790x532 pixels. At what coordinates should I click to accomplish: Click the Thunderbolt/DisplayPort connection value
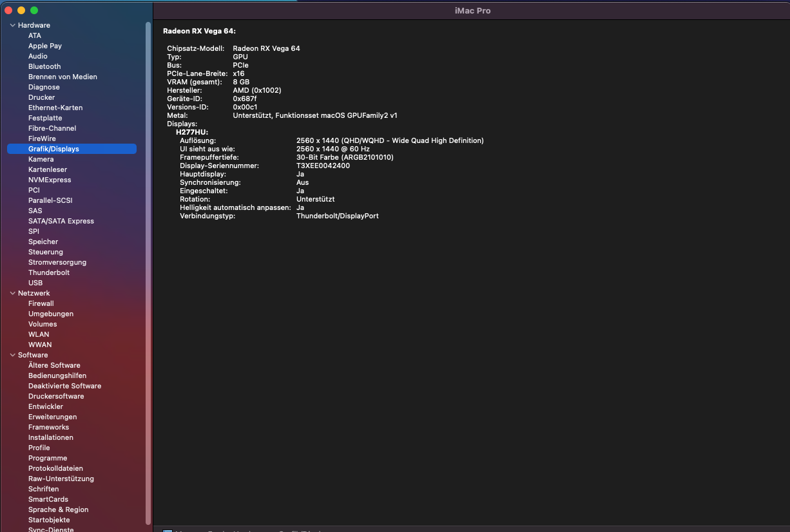pyautogui.click(x=338, y=216)
